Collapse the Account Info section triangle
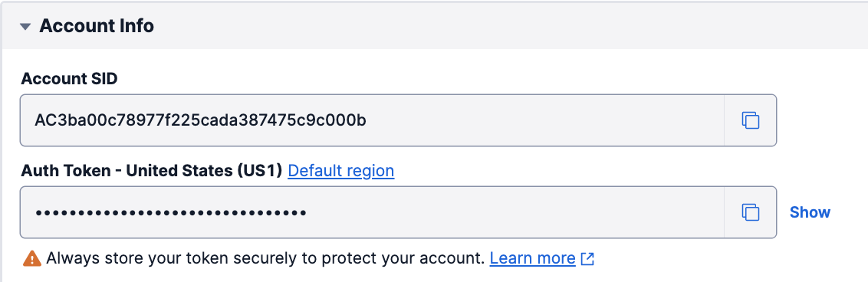Viewport: 868px width, 282px height. [x=25, y=26]
